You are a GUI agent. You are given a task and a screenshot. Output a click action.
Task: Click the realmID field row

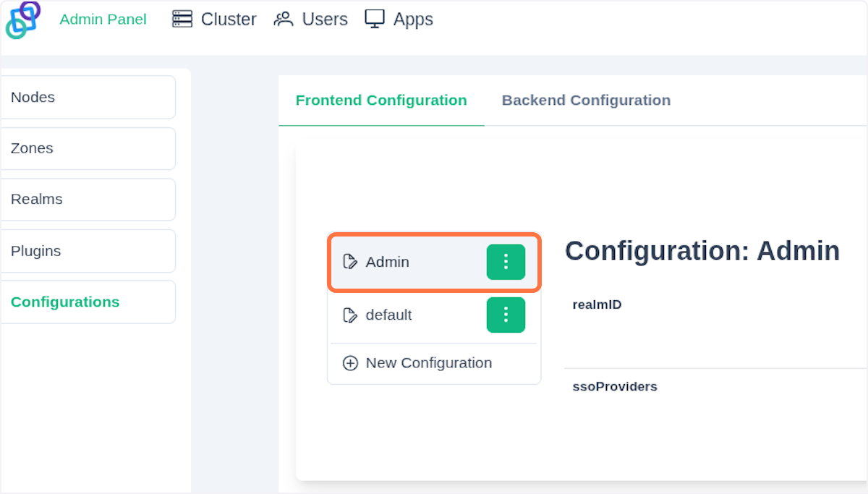tap(597, 305)
